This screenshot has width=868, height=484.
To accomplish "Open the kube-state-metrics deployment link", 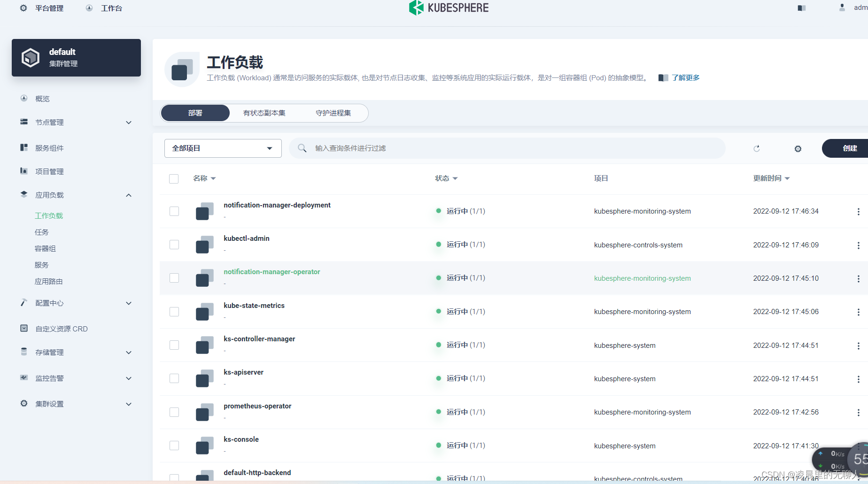I will 254,306.
